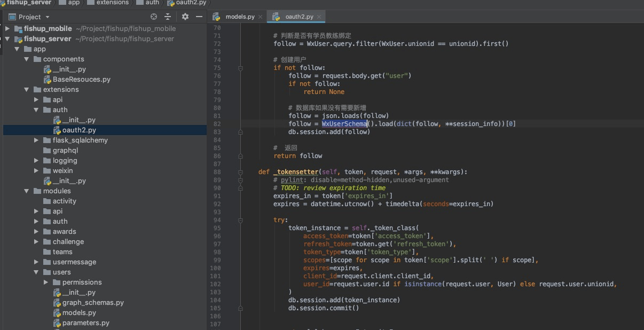Expand the logging folder
The image size is (644, 330).
coord(36,160)
